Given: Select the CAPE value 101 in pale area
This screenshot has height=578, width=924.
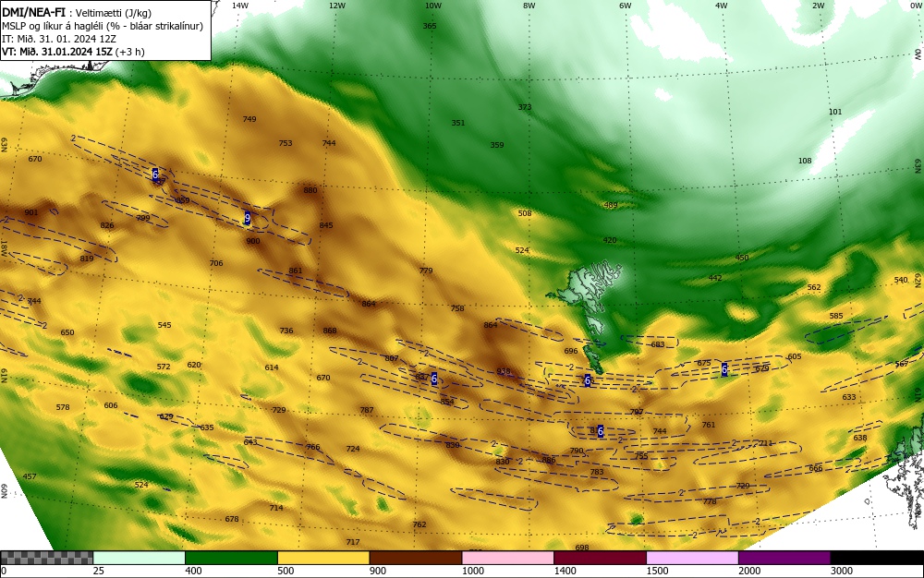Looking at the screenshot, I should click(x=835, y=112).
